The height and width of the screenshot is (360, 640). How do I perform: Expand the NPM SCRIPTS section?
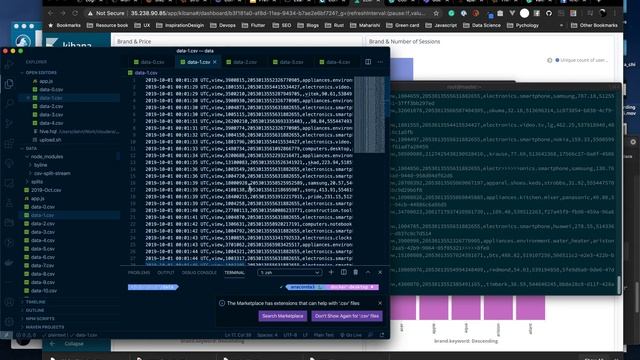tap(40, 319)
